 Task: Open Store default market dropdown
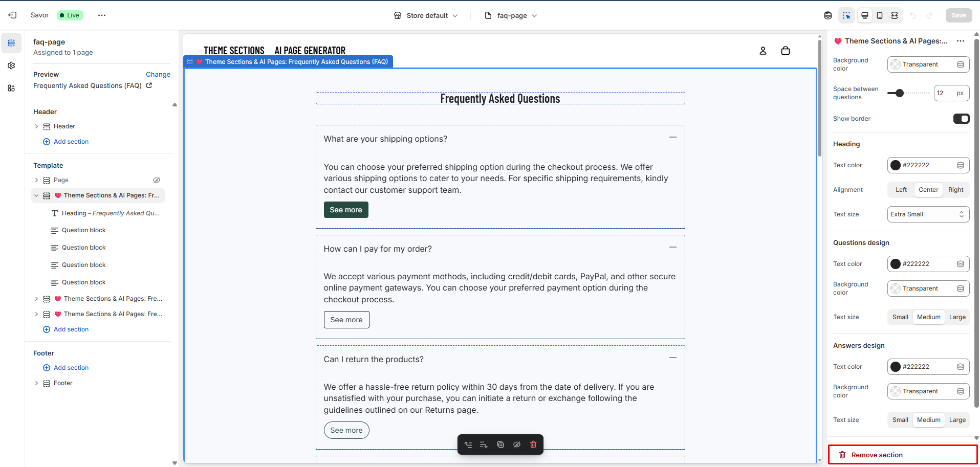pyautogui.click(x=426, y=15)
